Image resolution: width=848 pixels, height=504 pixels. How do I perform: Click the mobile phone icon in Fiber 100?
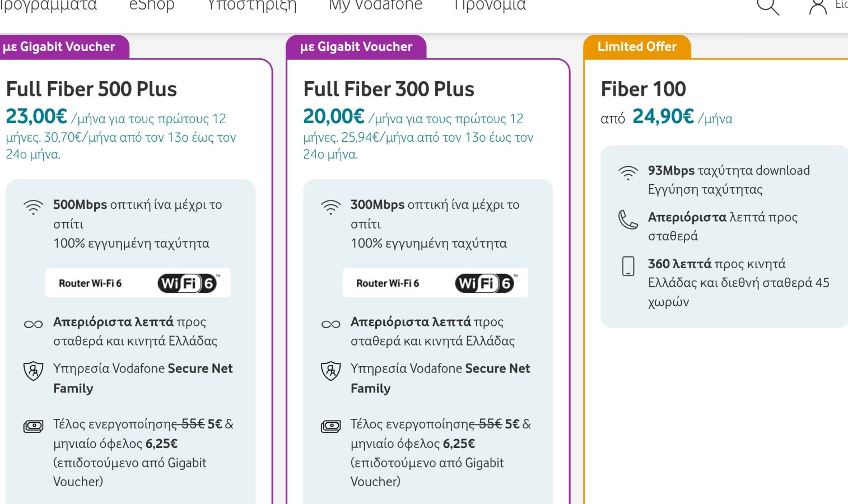[x=628, y=266]
